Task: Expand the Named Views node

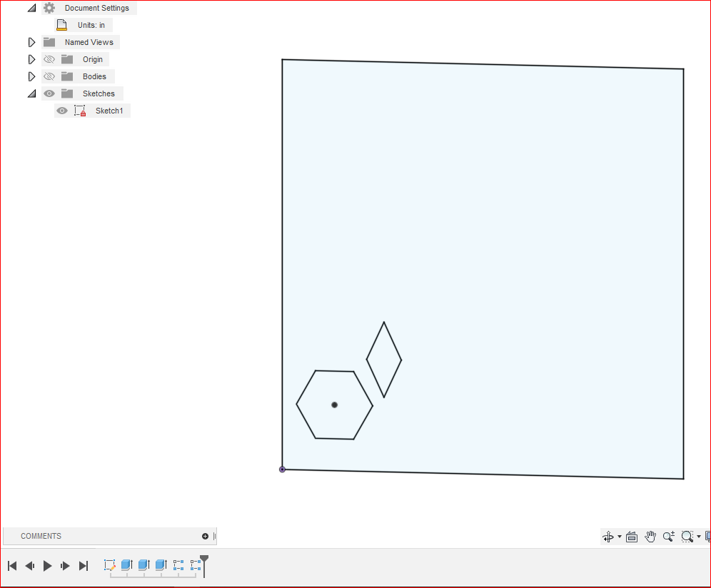Action: pos(31,41)
